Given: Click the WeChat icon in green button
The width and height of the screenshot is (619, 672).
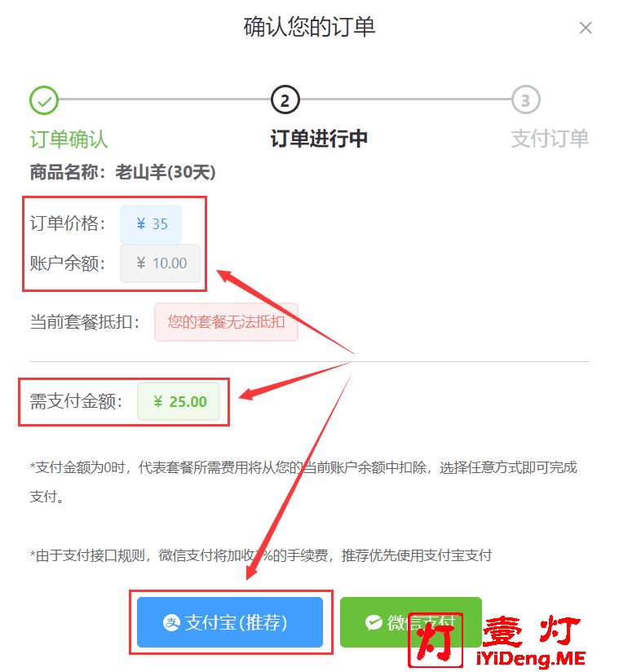Looking at the screenshot, I should tap(374, 622).
